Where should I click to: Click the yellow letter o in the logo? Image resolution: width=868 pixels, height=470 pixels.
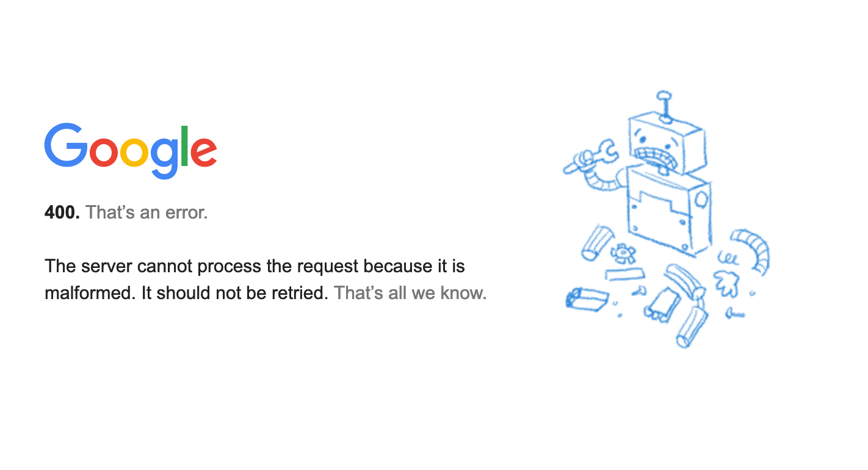coord(134,151)
